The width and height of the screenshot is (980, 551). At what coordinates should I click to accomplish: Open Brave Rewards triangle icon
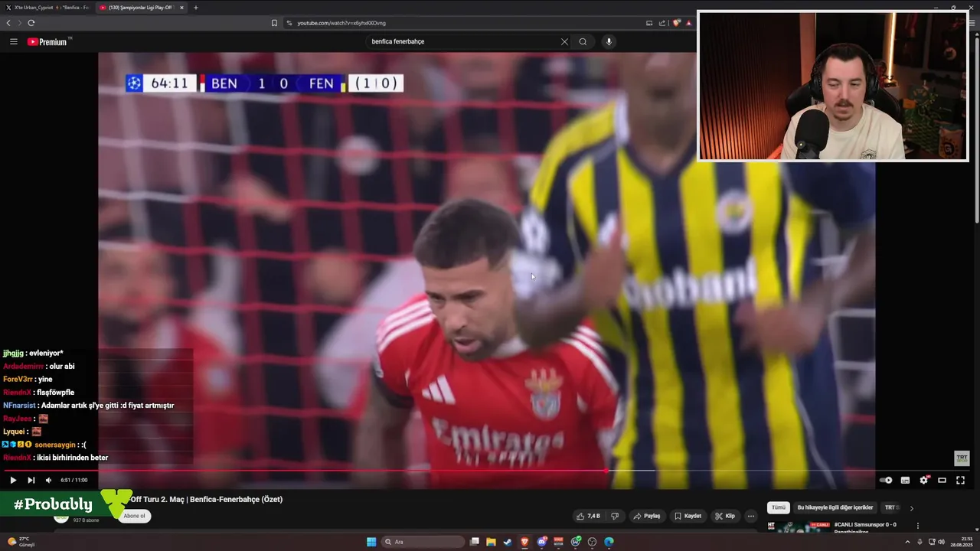coord(689,23)
